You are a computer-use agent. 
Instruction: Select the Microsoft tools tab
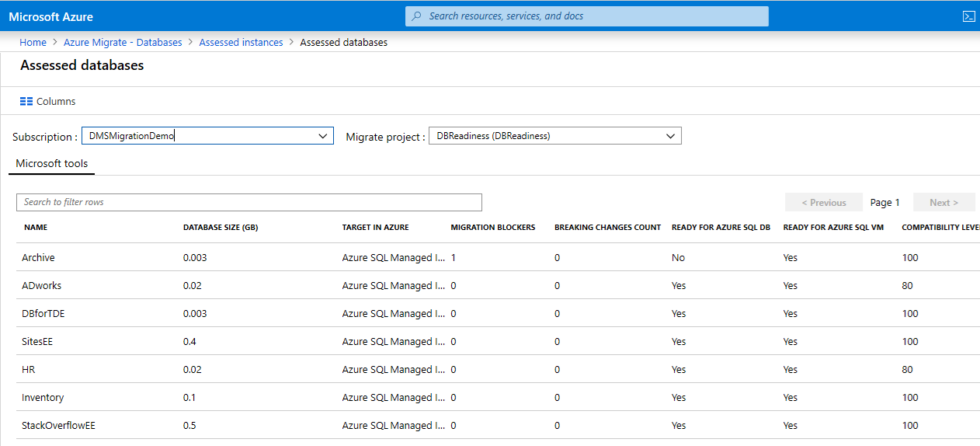[x=52, y=164]
